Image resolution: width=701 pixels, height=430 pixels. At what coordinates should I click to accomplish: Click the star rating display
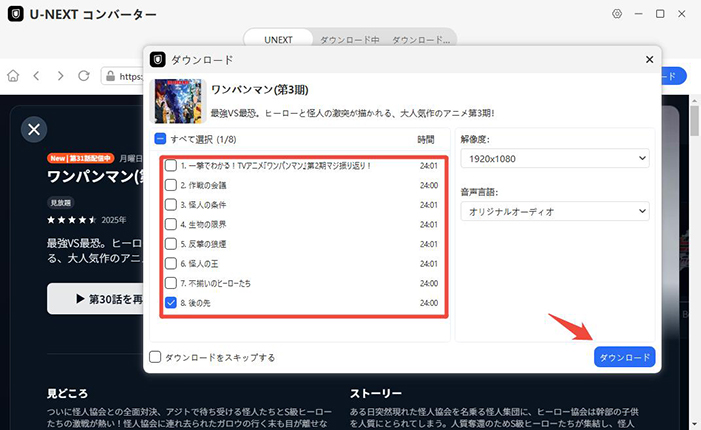click(72, 220)
